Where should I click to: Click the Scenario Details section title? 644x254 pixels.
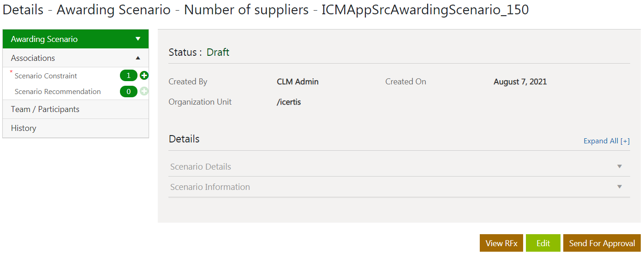tap(201, 166)
